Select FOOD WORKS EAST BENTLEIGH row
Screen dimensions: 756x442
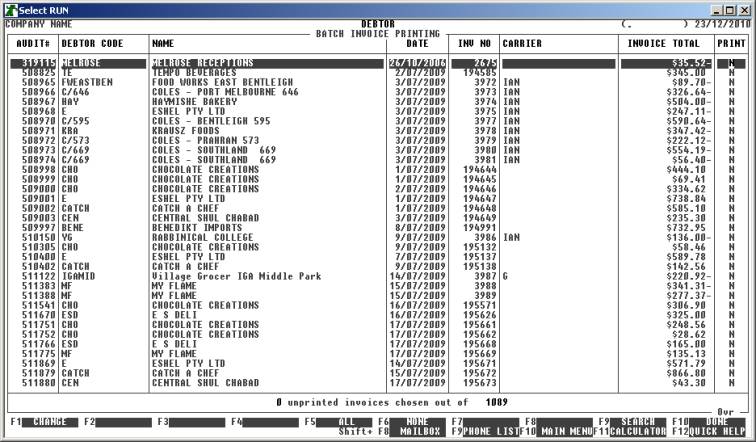pos(378,82)
